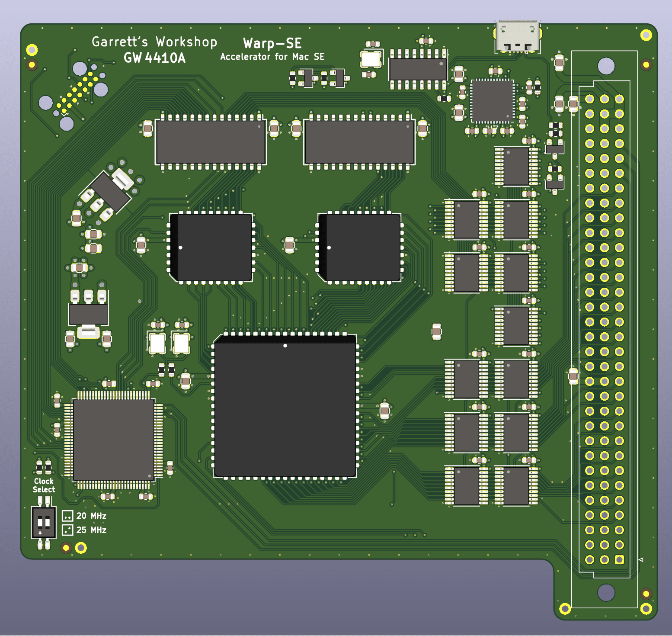Viewport: 672px width, 636px height.
Task: Click the "Garrett's Workshop" silkscreen text
Action: coord(154,42)
